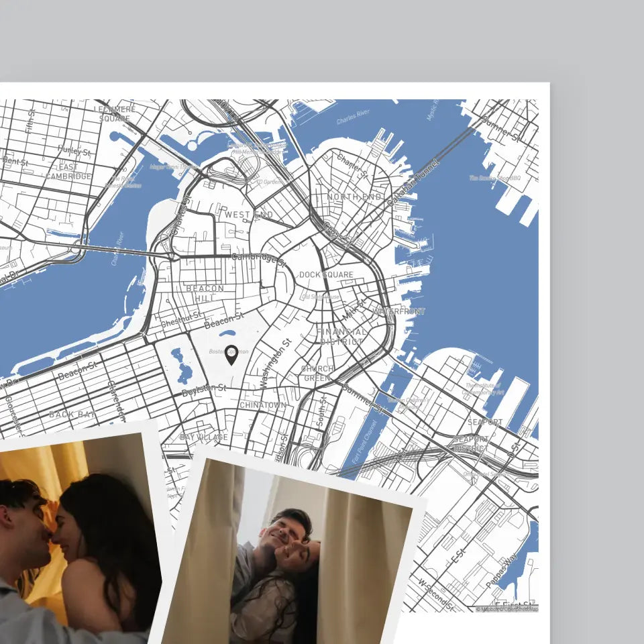Click the NORTH END neighborhood label
Image resolution: width=644 pixels, height=644 pixels.
pyautogui.click(x=354, y=197)
